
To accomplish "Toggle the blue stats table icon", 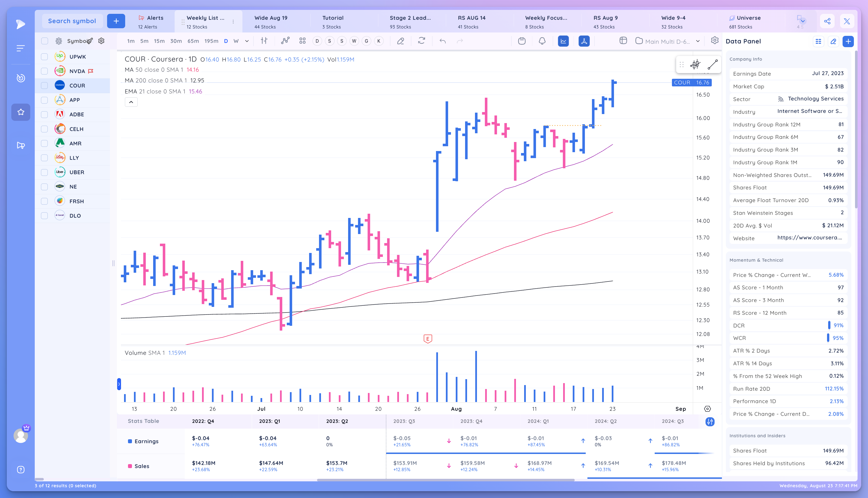I will (584, 41).
